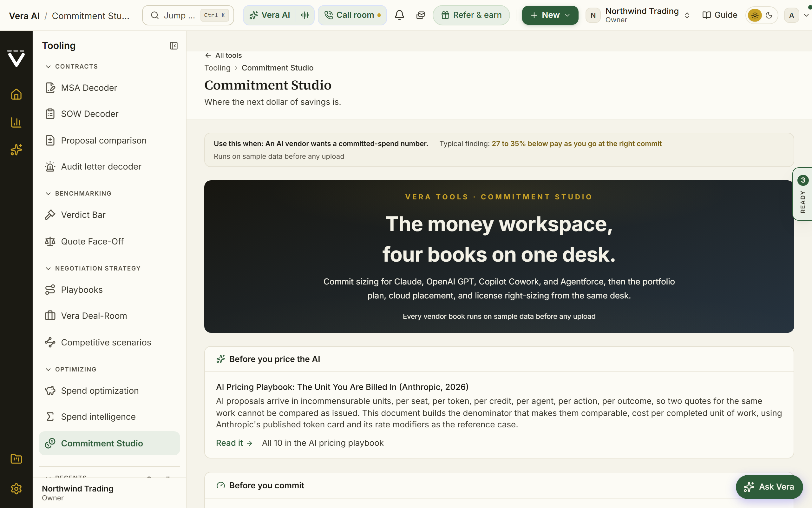
Task: Open Audit letter decoder
Action: pyautogui.click(x=109, y=167)
